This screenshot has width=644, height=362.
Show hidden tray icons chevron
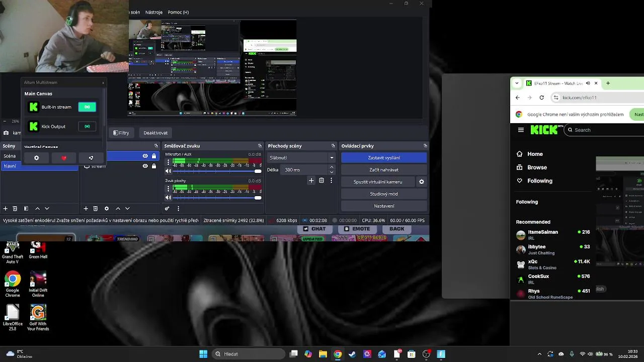pos(540,354)
